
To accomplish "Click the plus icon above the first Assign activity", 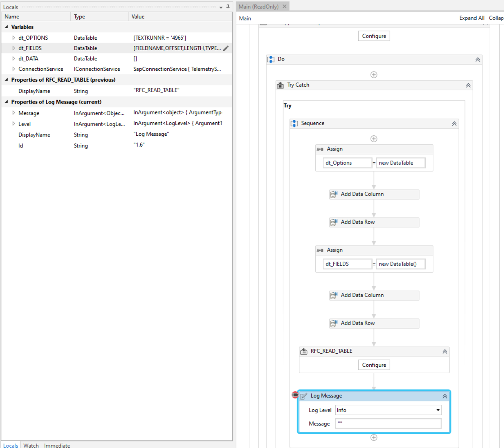I will pyautogui.click(x=374, y=139).
